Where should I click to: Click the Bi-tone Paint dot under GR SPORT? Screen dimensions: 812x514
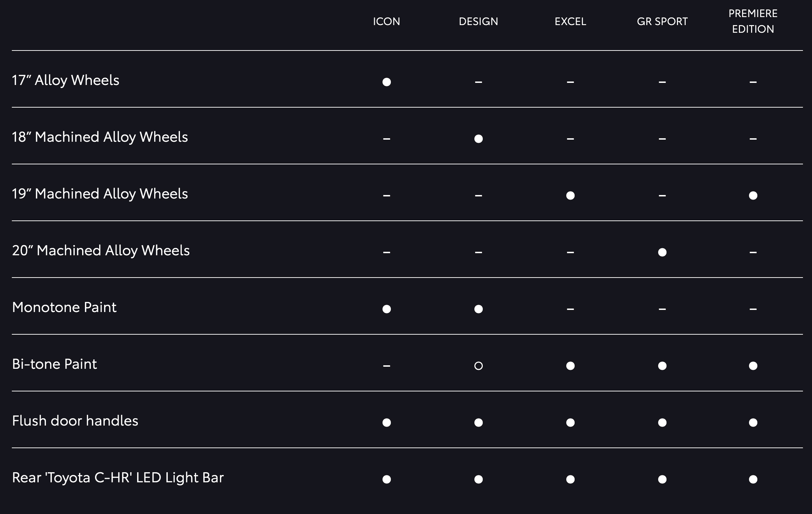pos(662,366)
